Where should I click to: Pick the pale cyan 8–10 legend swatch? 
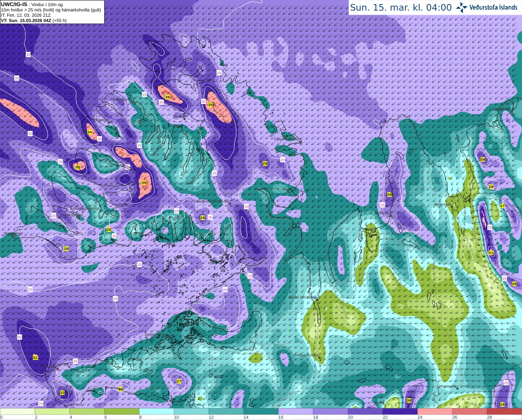[x=157, y=411]
